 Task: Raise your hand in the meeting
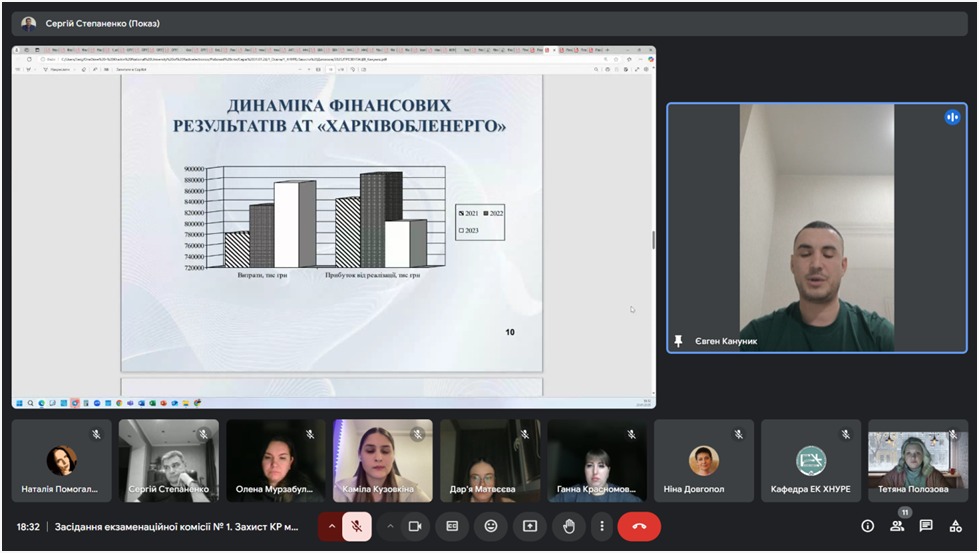(568, 526)
